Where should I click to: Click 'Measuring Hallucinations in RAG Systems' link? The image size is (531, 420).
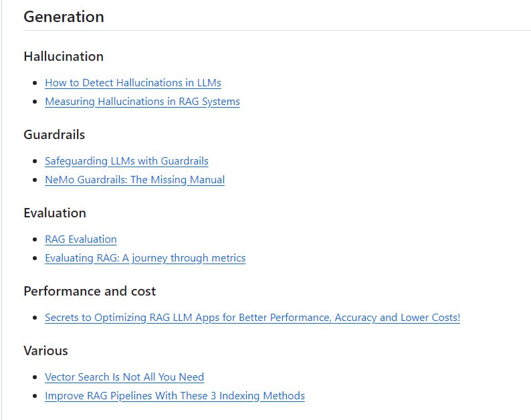142,102
